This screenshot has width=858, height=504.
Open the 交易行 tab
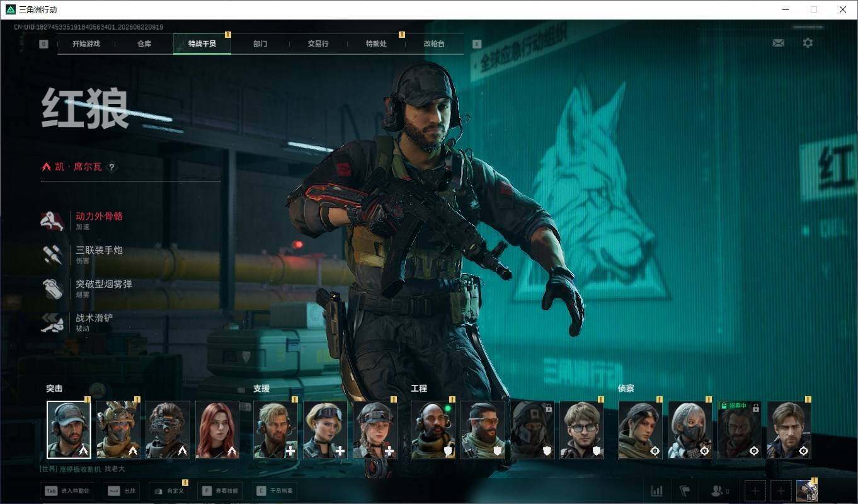[x=318, y=44]
